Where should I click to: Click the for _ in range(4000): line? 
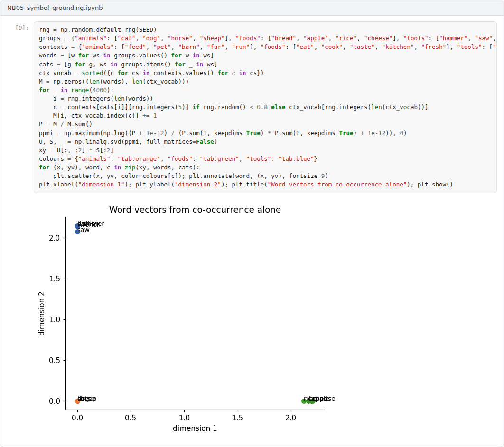coord(76,90)
